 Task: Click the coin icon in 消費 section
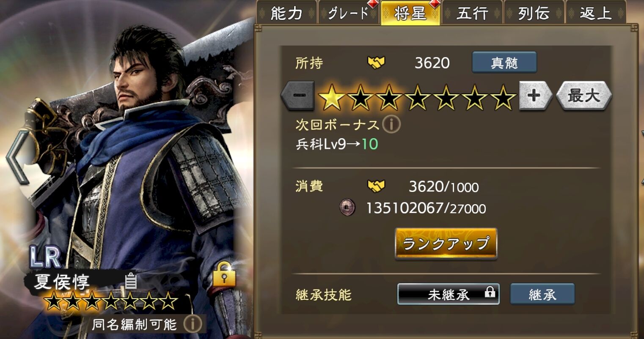click(347, 208)
